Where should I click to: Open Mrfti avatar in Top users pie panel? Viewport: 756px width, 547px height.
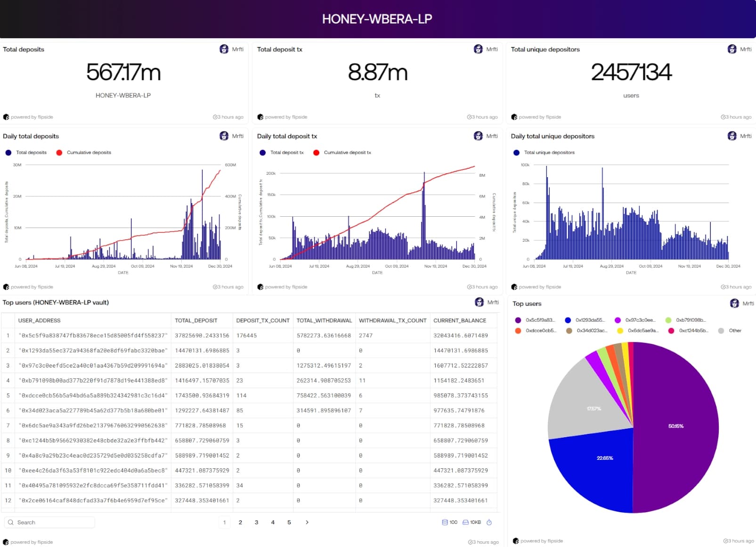[x=734, y=303]
